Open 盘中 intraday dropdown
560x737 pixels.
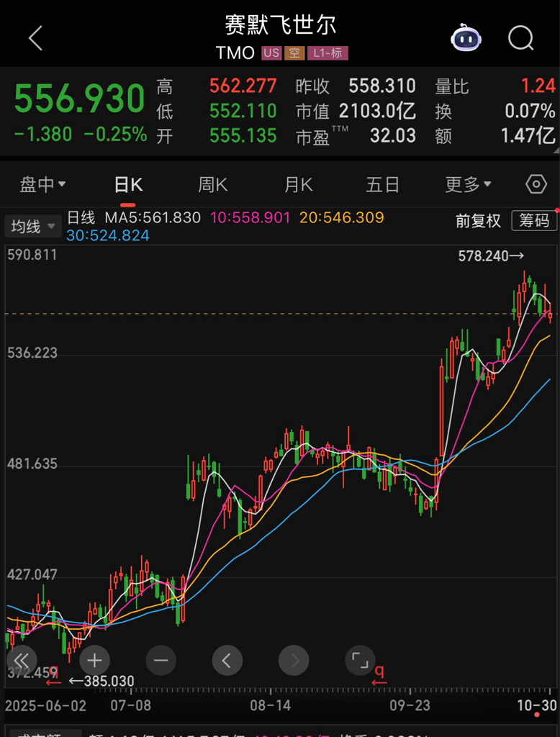click(42, 185)
